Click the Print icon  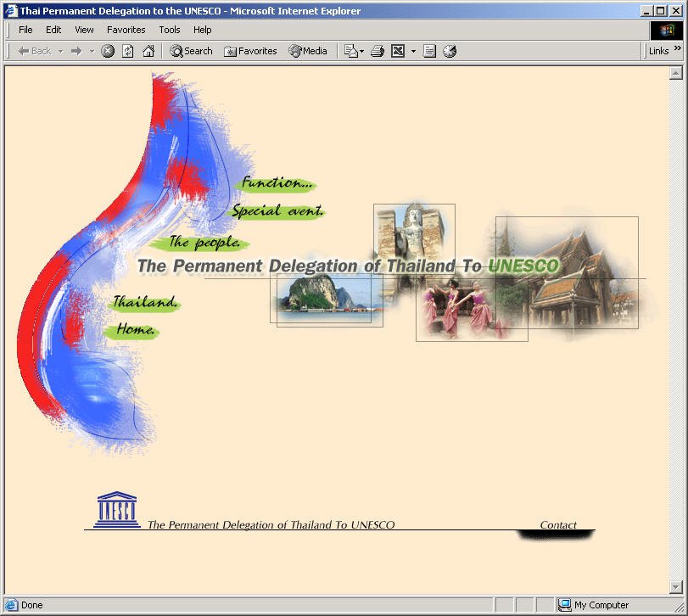coord(378,51)
